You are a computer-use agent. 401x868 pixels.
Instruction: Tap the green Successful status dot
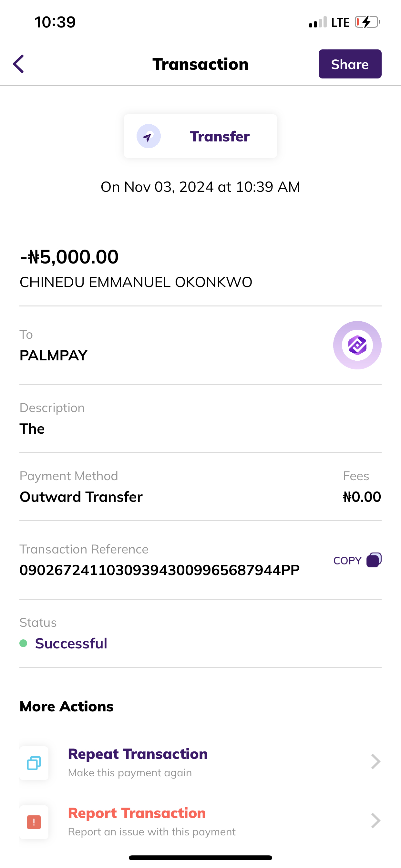(x=23, y=643)
